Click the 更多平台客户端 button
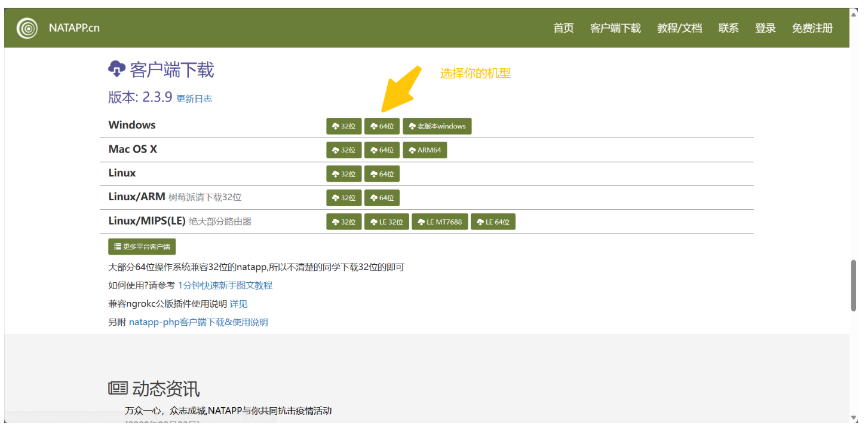868x431 pixels. [x=142, y=247]
